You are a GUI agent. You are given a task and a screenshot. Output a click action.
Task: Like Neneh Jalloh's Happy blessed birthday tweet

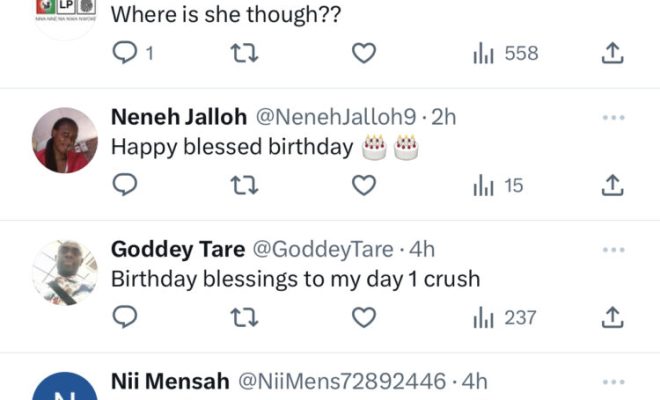(x=365, y=185)
